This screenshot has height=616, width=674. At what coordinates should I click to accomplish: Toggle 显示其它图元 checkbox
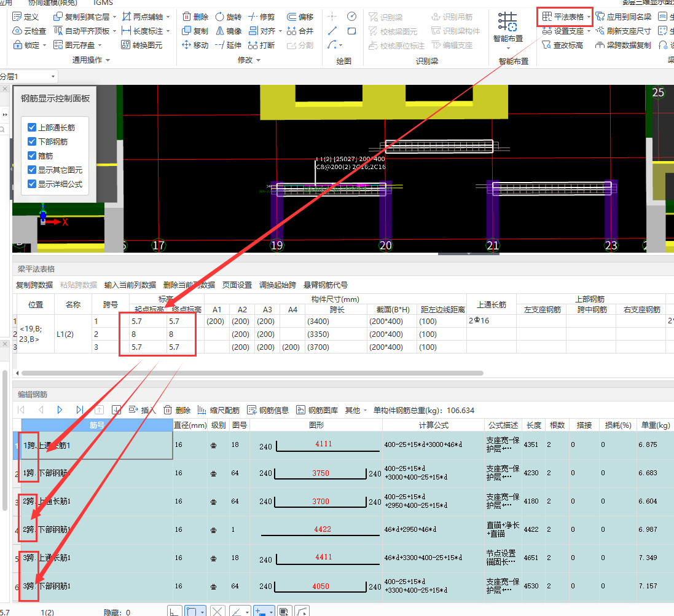coord(32,170)
